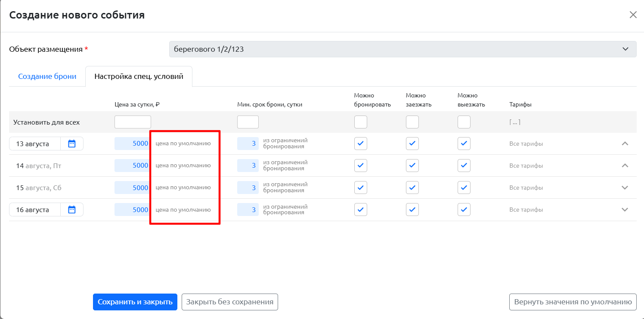Open the Объект размещения dropdown
Viewport: 644px width, 319px height.
pyautogui.click(x=402, y=49)
